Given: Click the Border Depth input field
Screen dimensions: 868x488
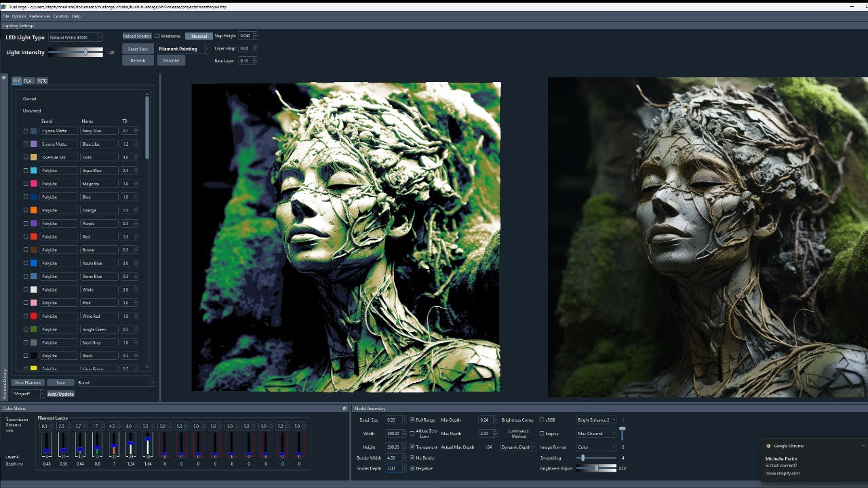Looking at the screenshot, I should pos(393,468).
